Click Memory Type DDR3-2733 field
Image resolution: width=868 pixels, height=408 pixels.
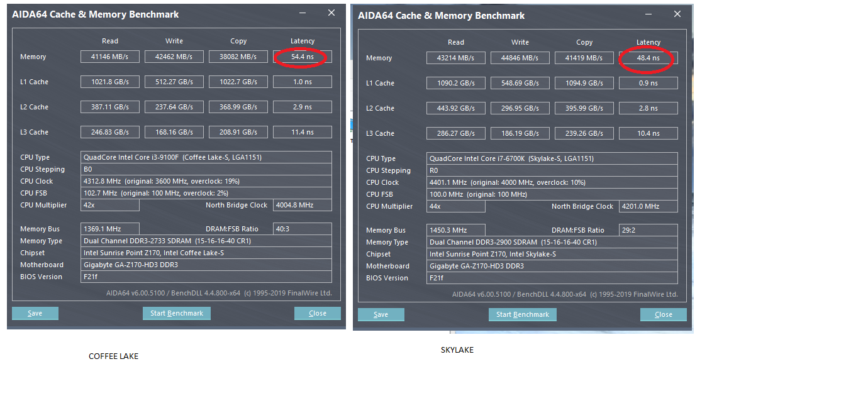tap(206, 241)
